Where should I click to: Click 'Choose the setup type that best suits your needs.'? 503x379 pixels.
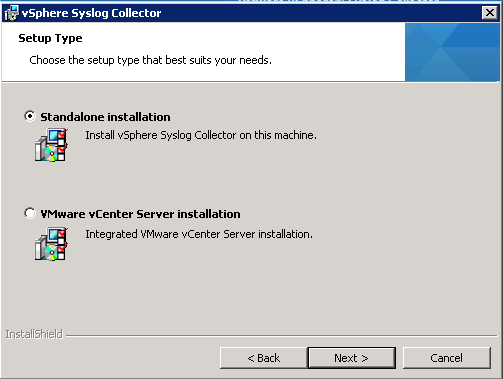coord(150,60)
